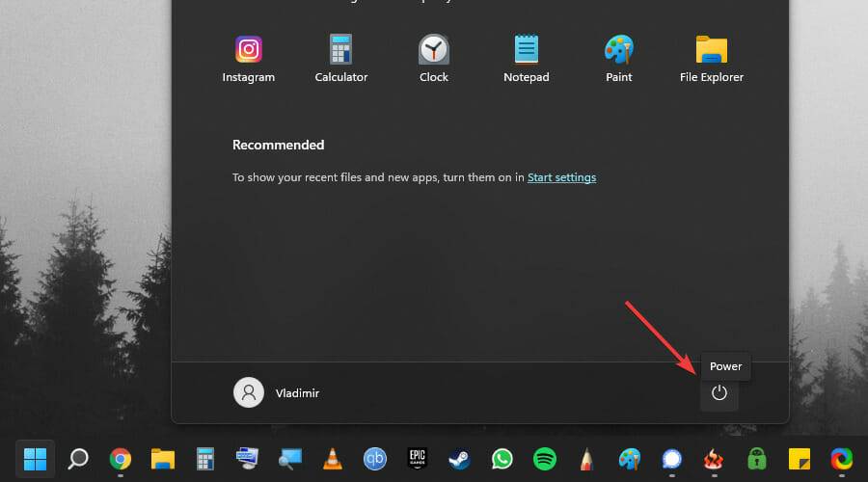Launch VLC media player cone icon
Viewport: 868px width, 482px height.
[332, 459]
